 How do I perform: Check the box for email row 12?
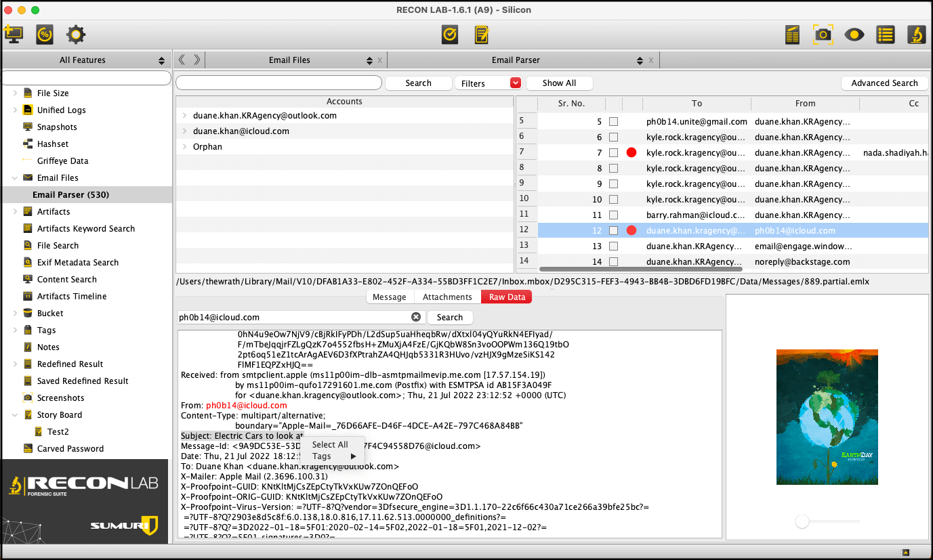click(613, 231)
